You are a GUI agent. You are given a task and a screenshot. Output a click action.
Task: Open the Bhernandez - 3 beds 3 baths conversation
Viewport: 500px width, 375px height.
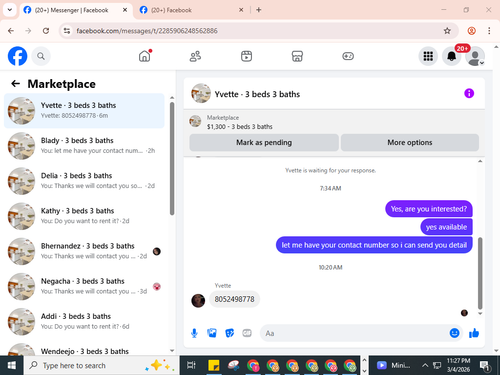click(x=84, y=251)
